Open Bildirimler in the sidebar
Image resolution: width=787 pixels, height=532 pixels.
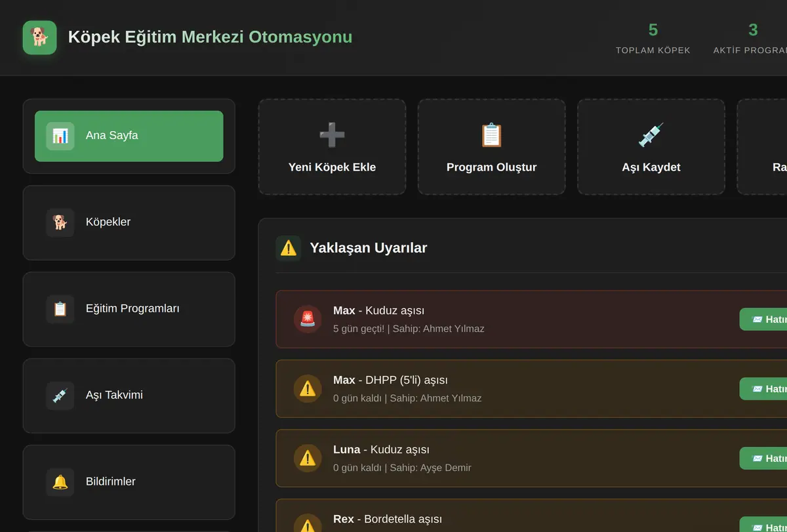click(129, 482)
